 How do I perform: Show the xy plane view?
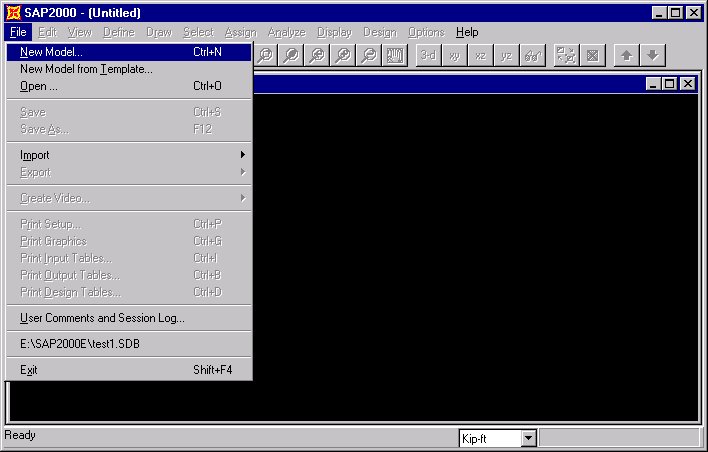454,55
